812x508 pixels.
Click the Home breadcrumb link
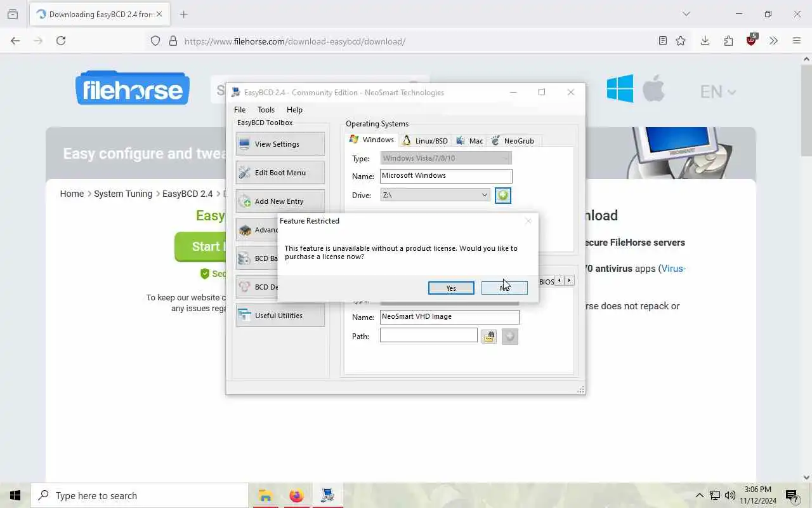[72, 194]
